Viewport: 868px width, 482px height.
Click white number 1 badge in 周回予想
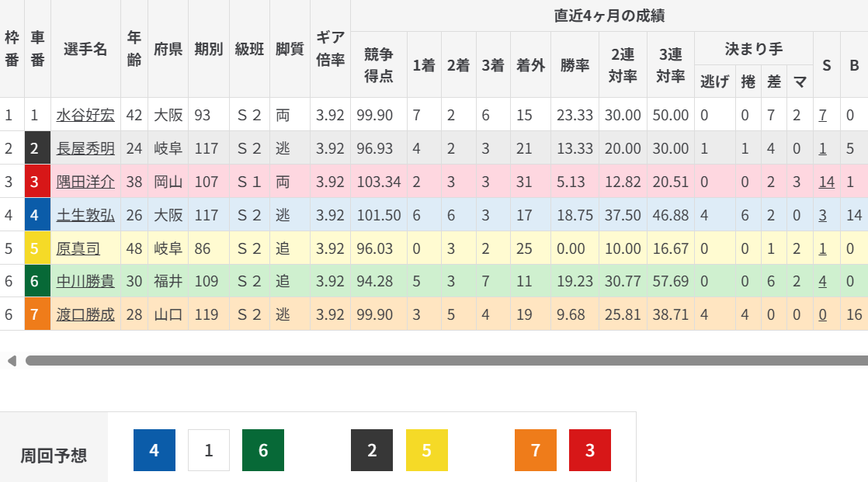click(x=209, y=450)
